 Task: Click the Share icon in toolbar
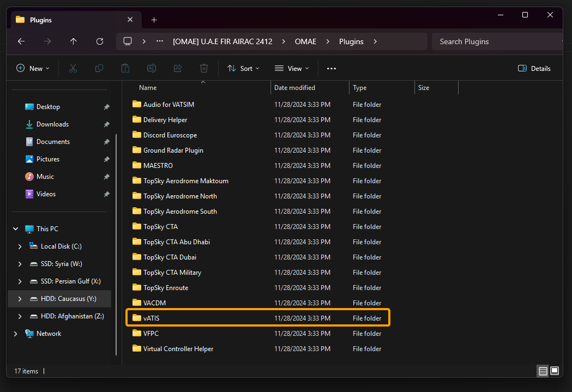pyautogui.click(x=178, y=68)
